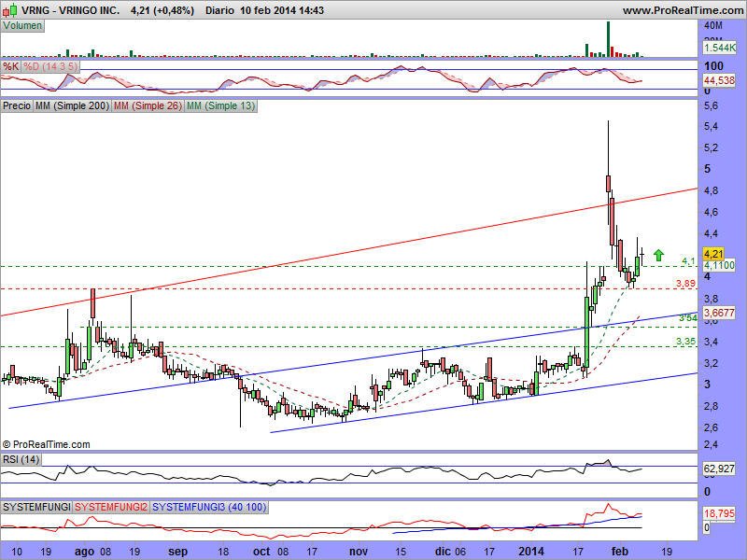The height and width of the screenshot is (560, 747).
Task: Open the Precio label settings
Action: (17, 106)
